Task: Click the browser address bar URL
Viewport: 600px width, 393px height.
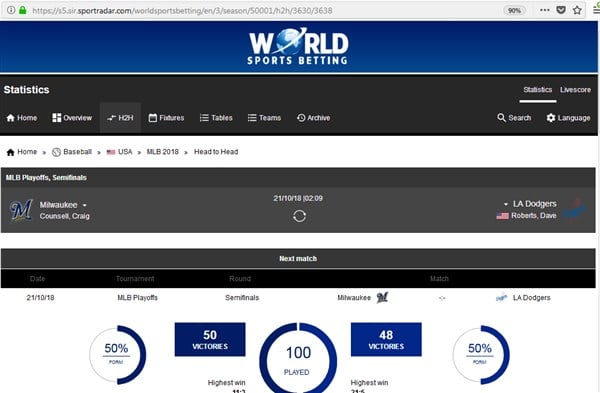Action: click(x=183, y=11)
